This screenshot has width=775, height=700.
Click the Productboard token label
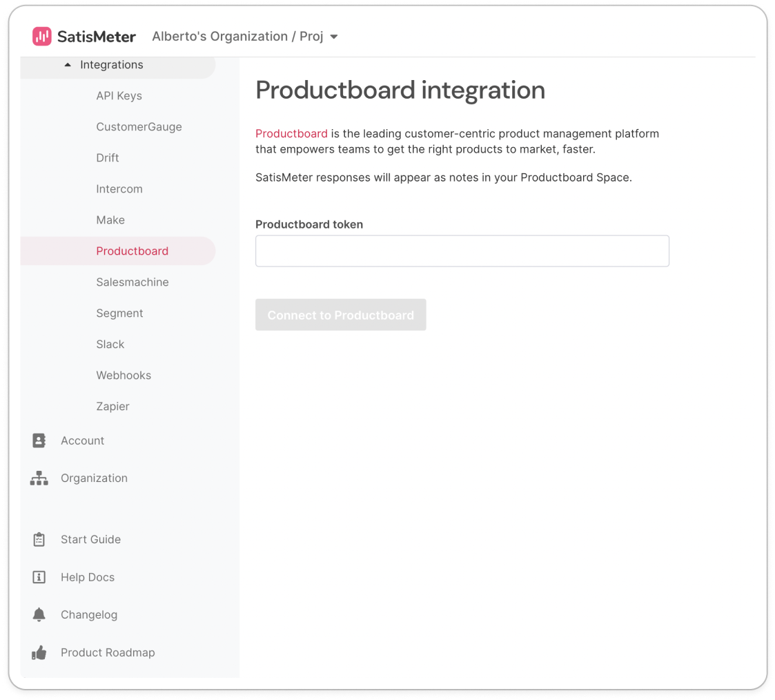point(309,224)
